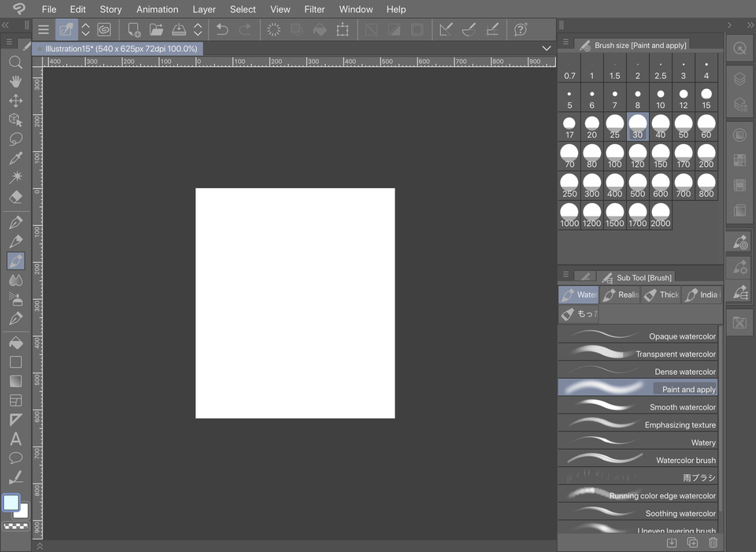Select the Text tool
Screen dimensions: 756x552
click(x=16, y=439)
